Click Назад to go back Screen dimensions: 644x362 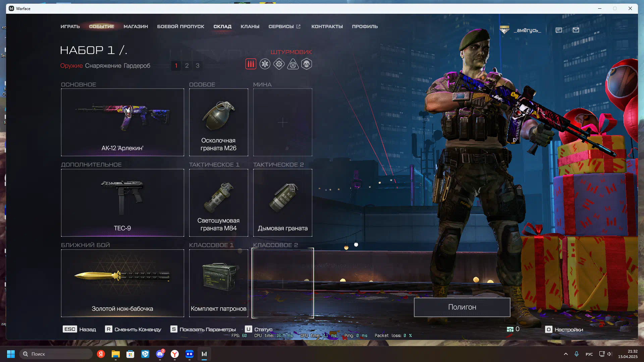[88, 329]
